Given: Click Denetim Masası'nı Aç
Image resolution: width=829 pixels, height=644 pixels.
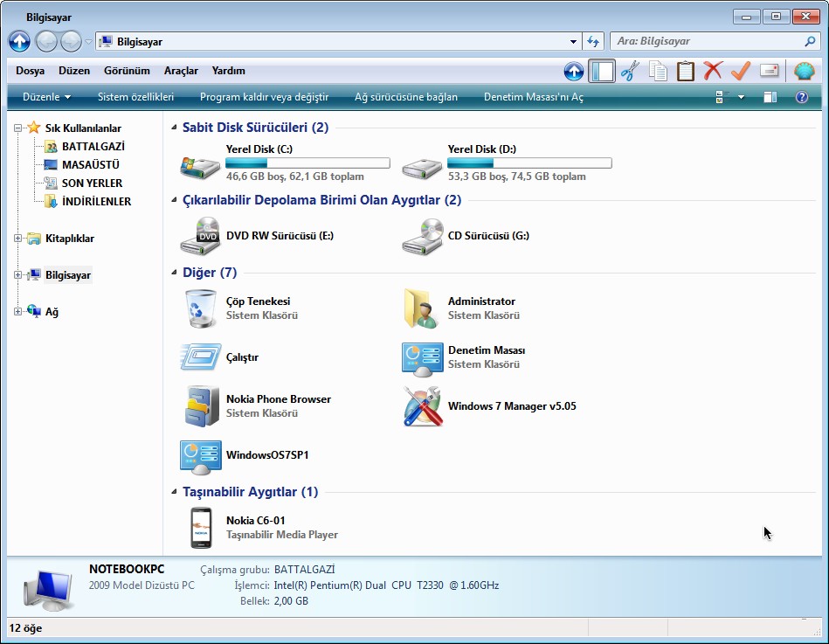Looking at the screenshot, I should click(x=534, y=97).
